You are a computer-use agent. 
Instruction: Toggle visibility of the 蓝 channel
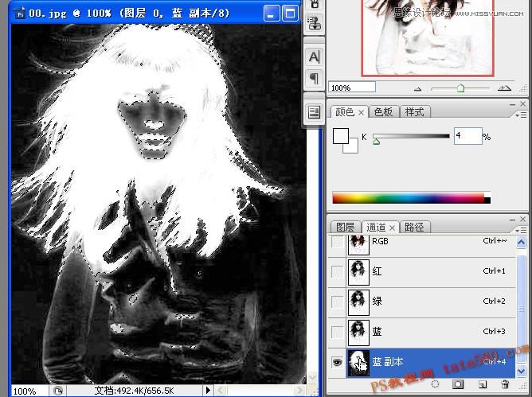click(337, 332)
